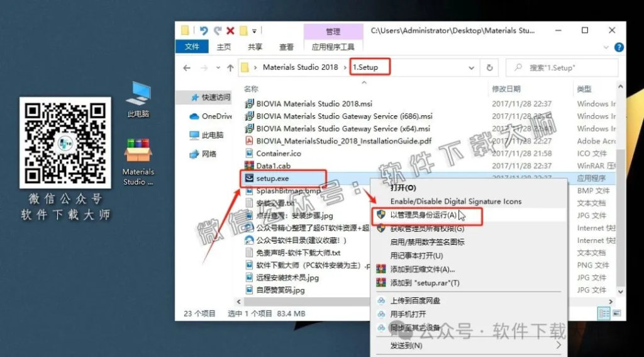Image resolution: width=644 pixels, height=357 pixels.
Task: Select the Container.ico file icon
Action: [x=249, y=154]
